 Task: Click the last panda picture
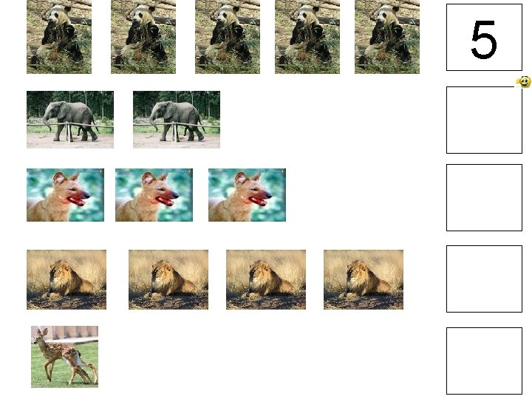387,37
